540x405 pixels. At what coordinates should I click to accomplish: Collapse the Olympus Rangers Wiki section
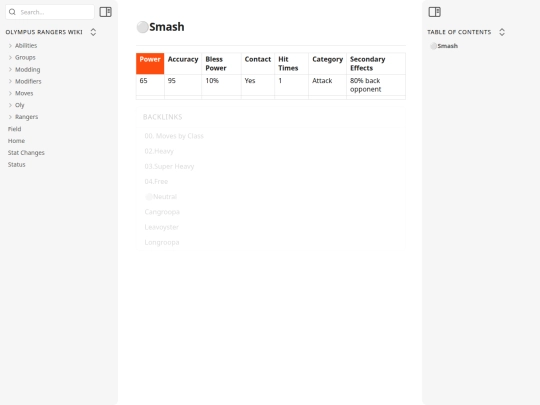pos(93,32)
